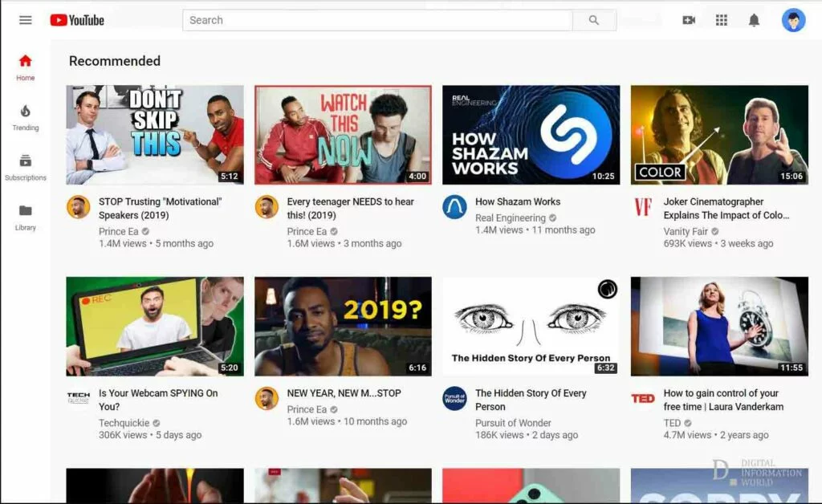This screenshot has width=822, height=504.
Task: Open the TED time management video thumbnail
Action: pyautogui.click(x=718, y=326)
